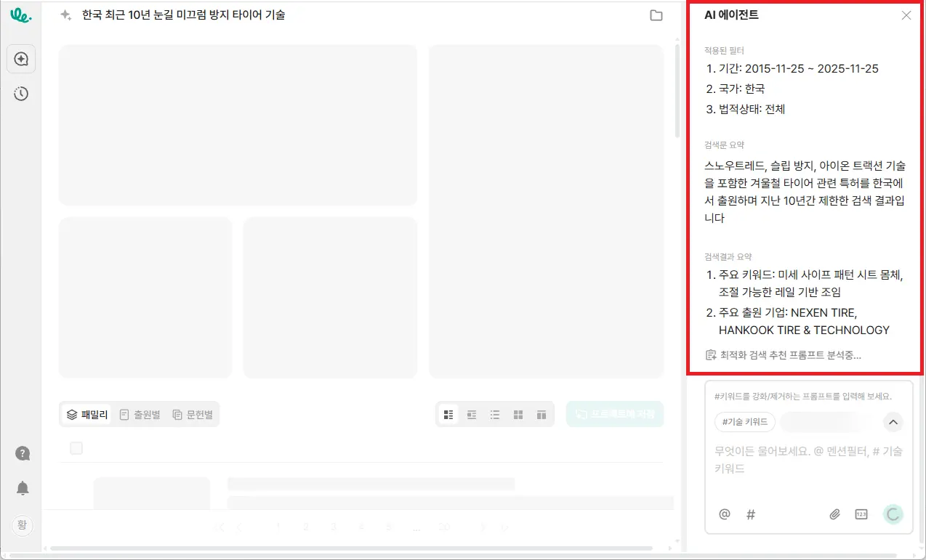Click the @ mention filter icon
The height and width of the screenshot is (560, 926).
pyautogui.click(x=724, y=514)
